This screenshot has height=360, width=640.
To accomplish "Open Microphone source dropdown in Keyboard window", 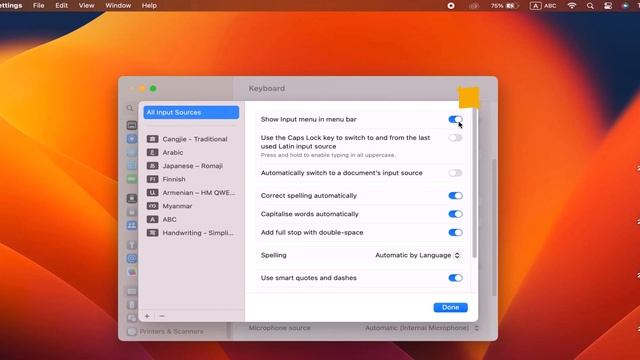I will tap(422, 328).
